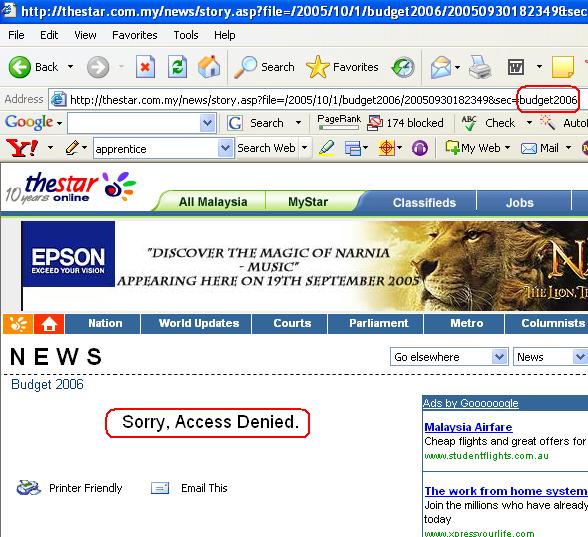
Task: Open the Mail envelope icon in toolbar
Action: click(441, 68)
